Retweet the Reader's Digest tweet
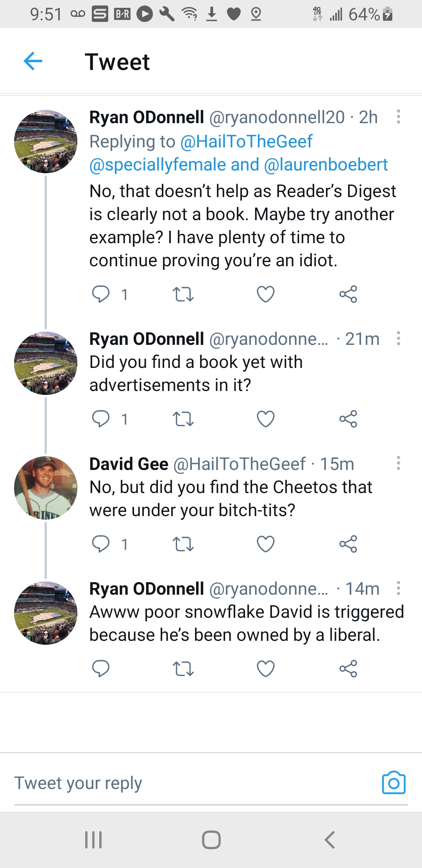The height and width of the screenshot is (868, 422). pos(183,294)
